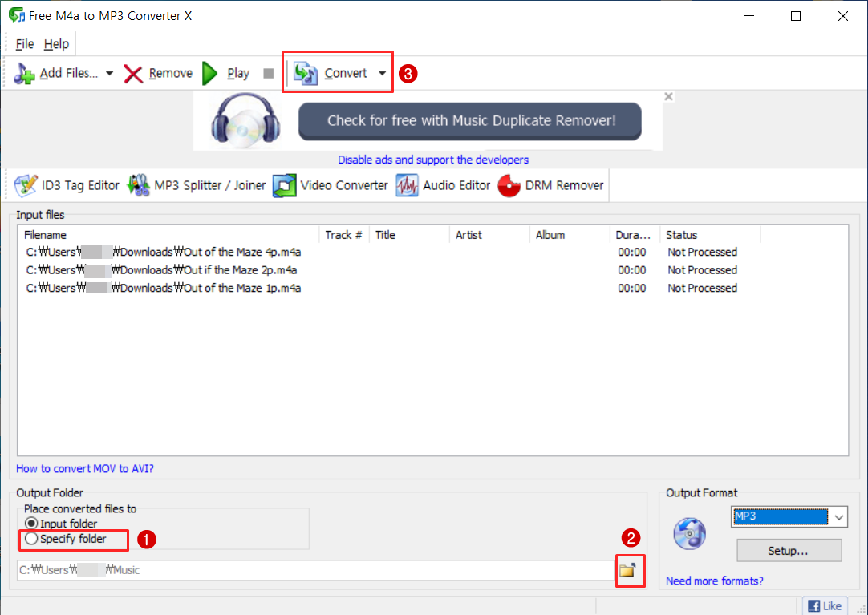Click the Output Format disc icon
Viewport: 868px width, 615px height.
690,534
